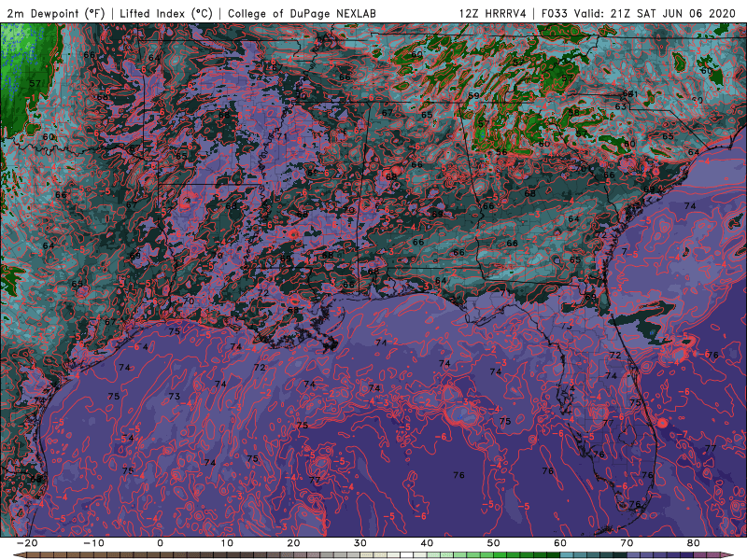The height and width of the screenshot is (560, 747).
Task: Click the 20 value on the color scale
Action: pos(293,543)
